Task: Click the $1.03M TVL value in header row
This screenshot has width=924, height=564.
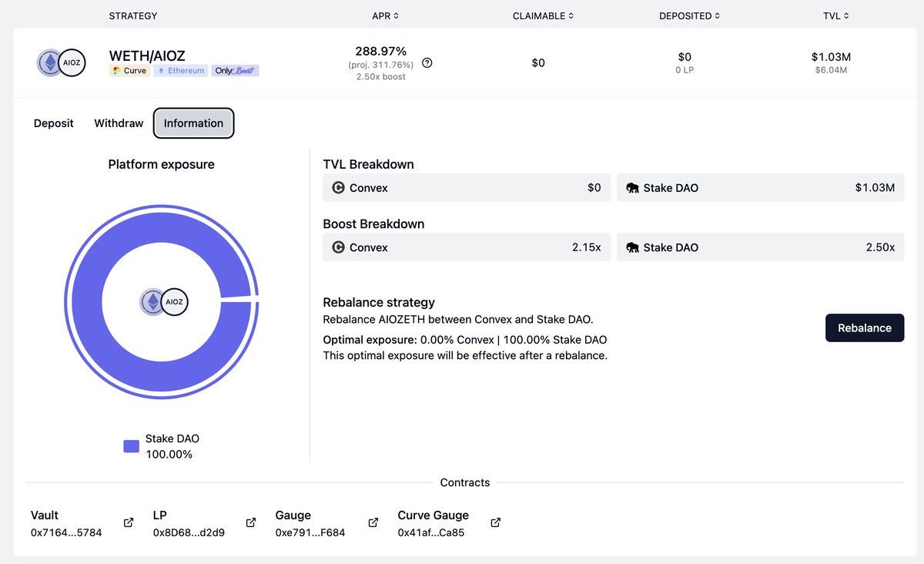Action: point(831,56)
